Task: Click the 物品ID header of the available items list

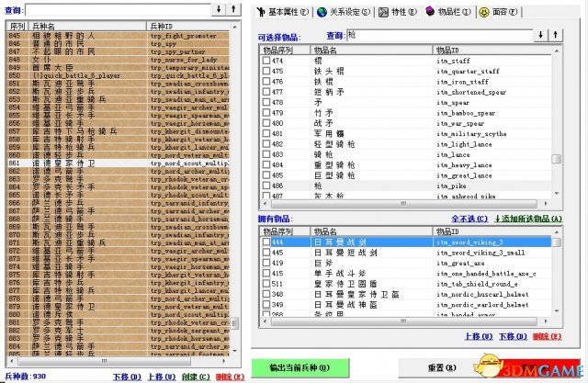Action: (492, 51)
